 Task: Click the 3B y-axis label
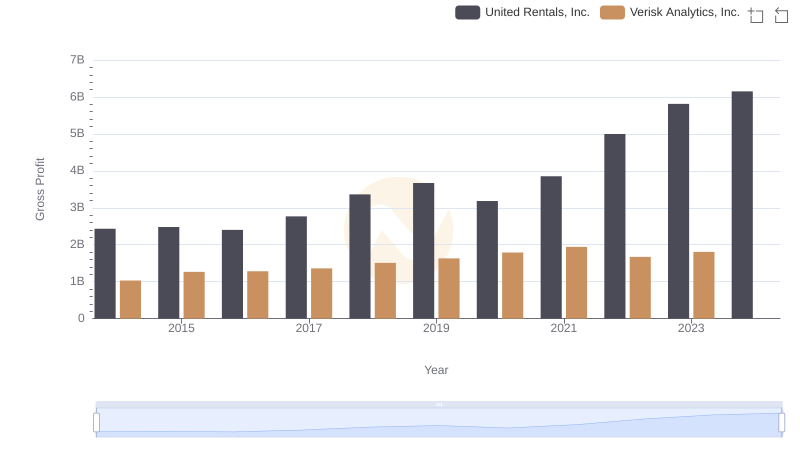coord(77,208)
